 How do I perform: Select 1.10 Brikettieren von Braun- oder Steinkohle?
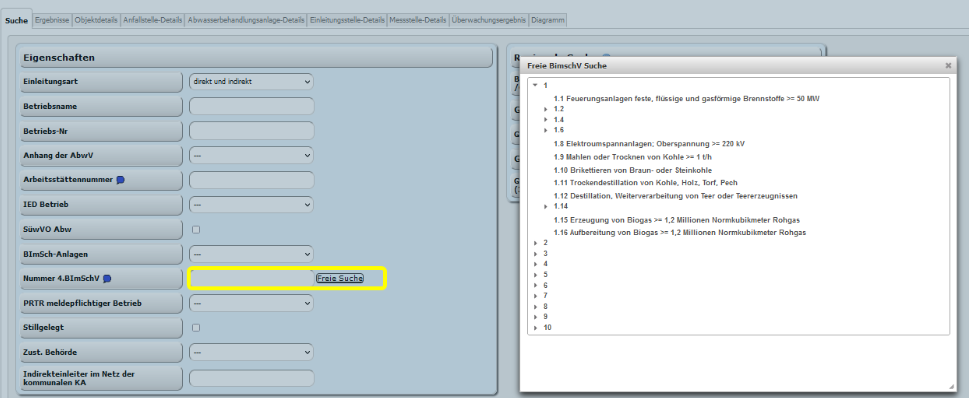[x=632, y=170]
